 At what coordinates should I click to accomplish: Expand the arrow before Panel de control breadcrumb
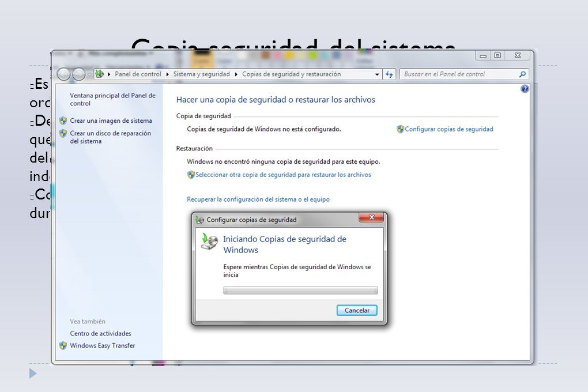pyautogui.click(x=109, y=74)
